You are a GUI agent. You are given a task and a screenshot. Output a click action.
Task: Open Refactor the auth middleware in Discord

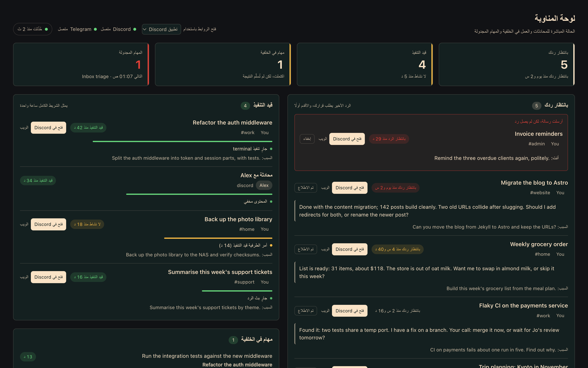[48, 128]
